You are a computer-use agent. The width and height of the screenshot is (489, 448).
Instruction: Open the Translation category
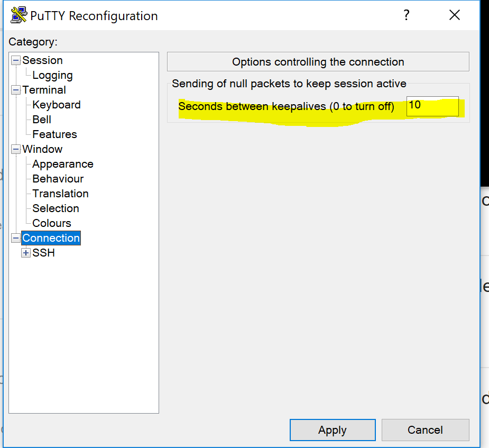tap(60, 194)
